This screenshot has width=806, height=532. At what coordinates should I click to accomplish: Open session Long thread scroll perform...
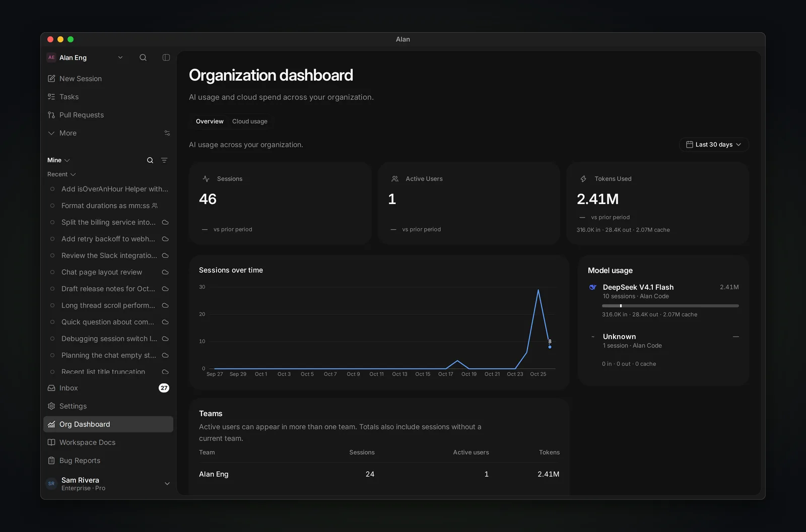click(x=108, y=305)
